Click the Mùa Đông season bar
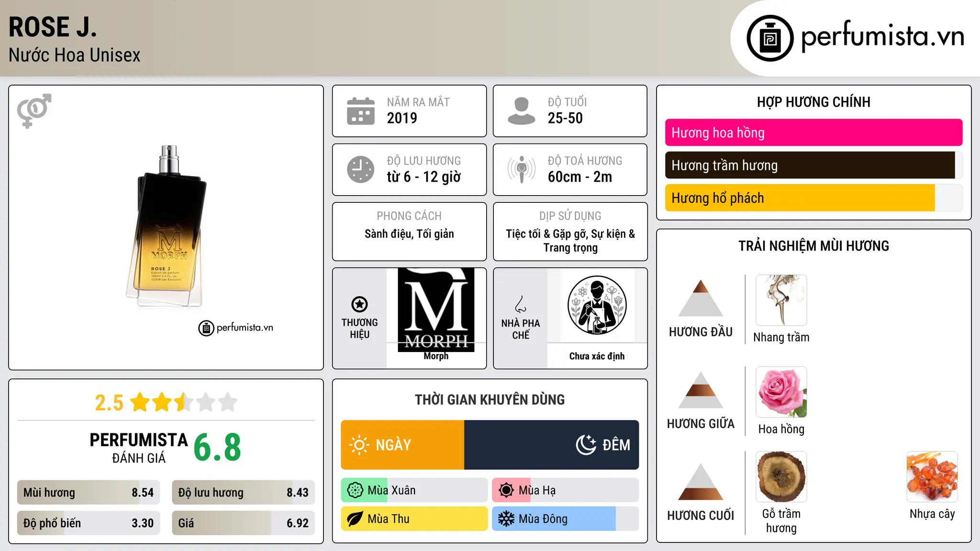 tap(566, 519)
